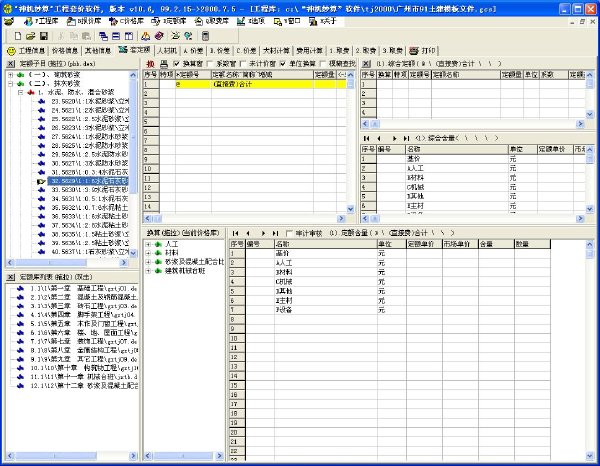Expand the 建筑机械台班 node
This screenshot has height=466, width=600.
[x=148, y=271]
